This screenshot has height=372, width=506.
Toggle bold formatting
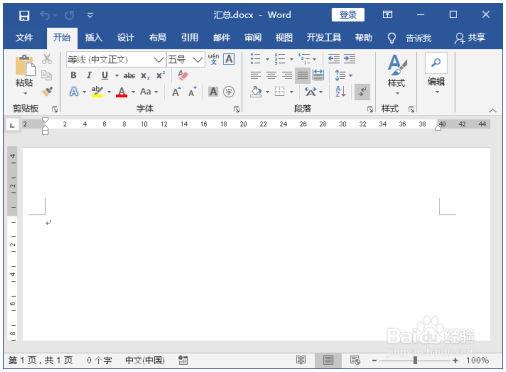pyautogui.click(x=73, y=75)
